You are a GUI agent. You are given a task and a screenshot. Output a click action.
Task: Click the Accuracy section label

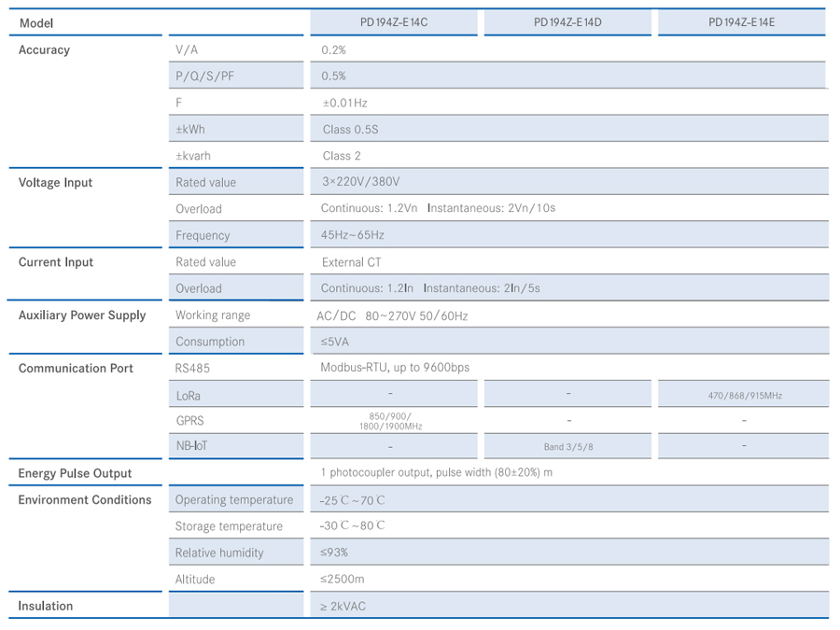(x=44, y=49)
